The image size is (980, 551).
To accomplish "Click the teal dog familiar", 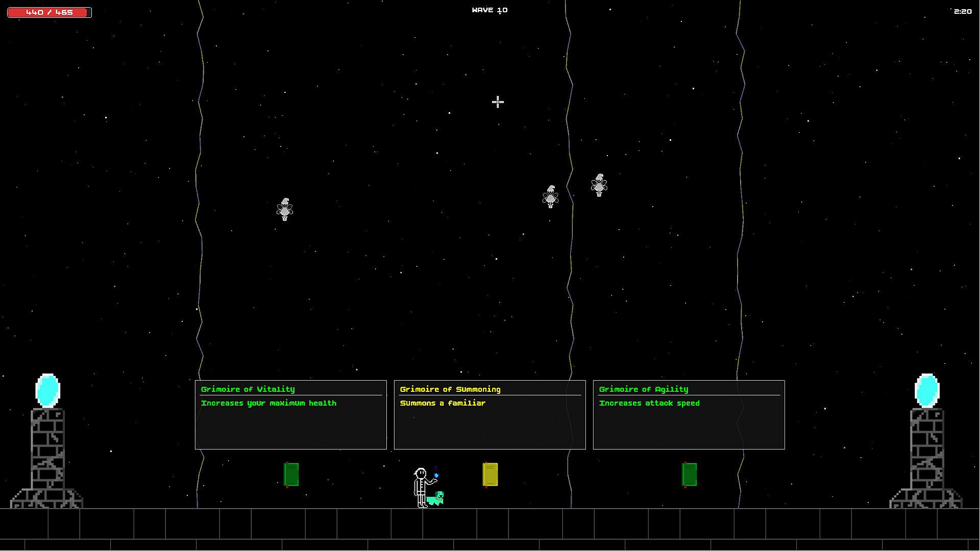I will pos(436,498).
